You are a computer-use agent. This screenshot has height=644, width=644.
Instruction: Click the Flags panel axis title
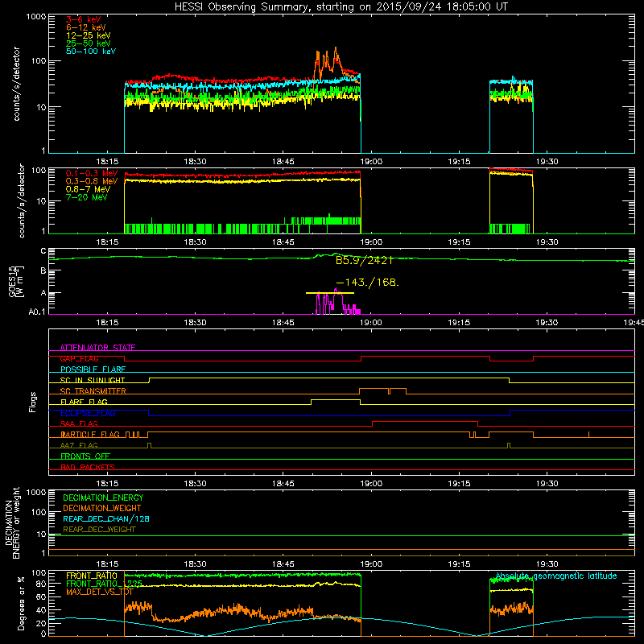click(33, 402)
